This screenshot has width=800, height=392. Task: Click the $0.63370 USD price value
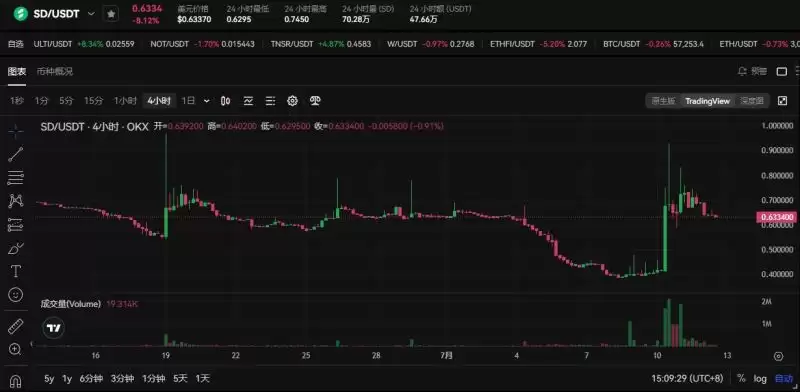click(194, 20)
